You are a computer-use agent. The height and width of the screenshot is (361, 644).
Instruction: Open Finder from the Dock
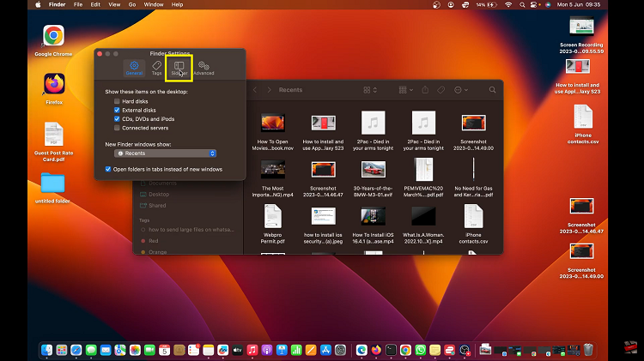(x=47, y=350)
